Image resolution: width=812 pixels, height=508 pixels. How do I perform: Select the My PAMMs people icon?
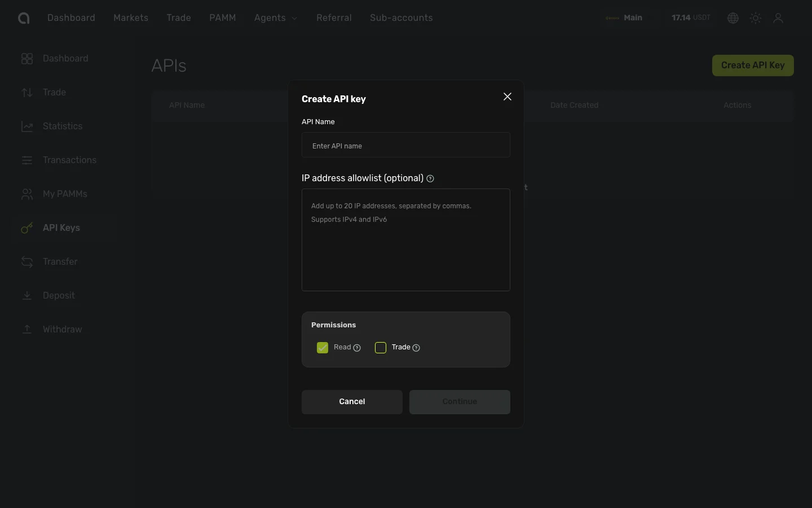[27, 194]
